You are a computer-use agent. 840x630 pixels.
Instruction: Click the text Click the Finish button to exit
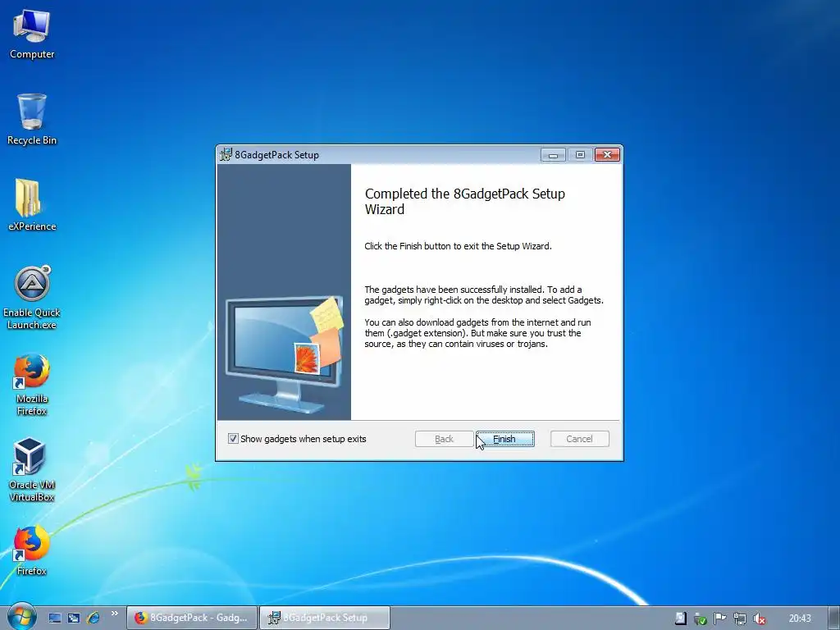coord(458,246)
